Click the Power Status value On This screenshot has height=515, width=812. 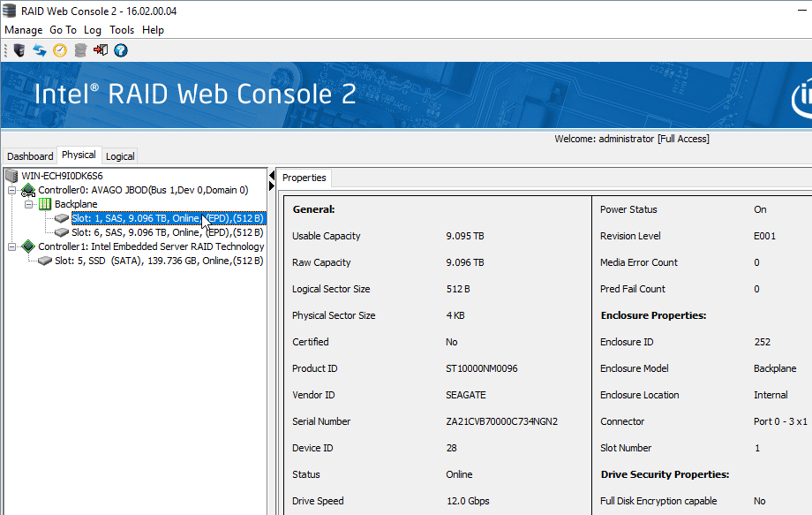pos(760,209)
